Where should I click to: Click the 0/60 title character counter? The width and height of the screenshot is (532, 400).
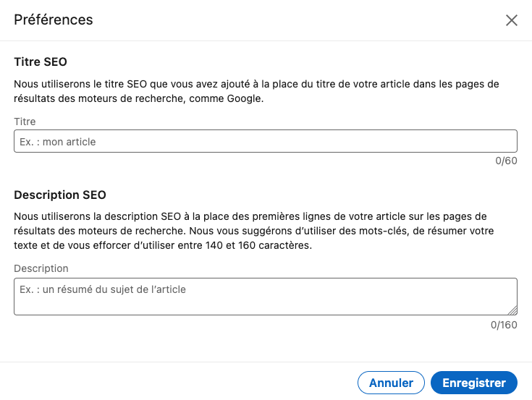click(506, 161)
